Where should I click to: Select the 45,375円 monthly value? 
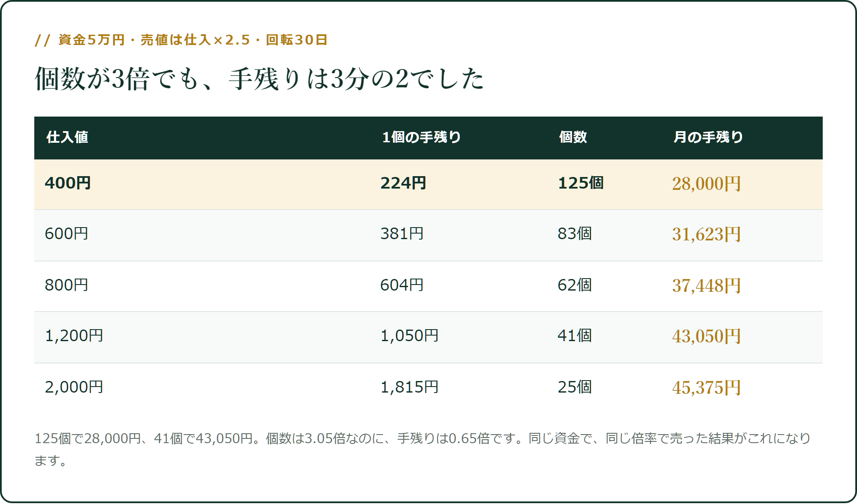(706, 388)
